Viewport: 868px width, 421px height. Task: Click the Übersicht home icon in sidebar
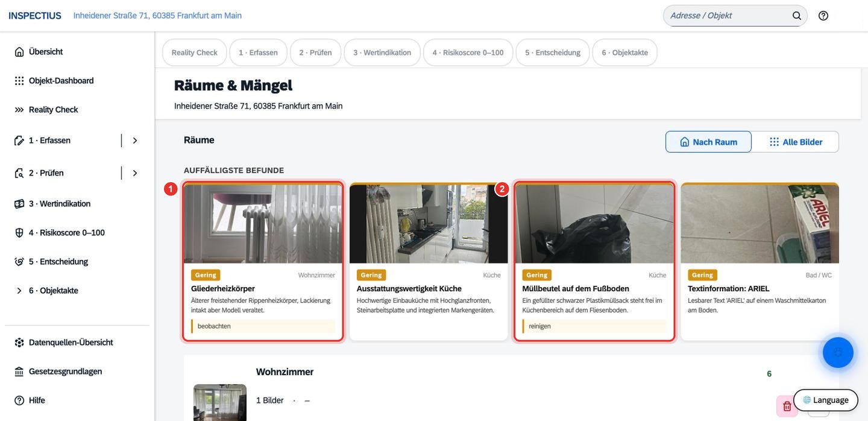pyautogui.click(x=19, y=52)
